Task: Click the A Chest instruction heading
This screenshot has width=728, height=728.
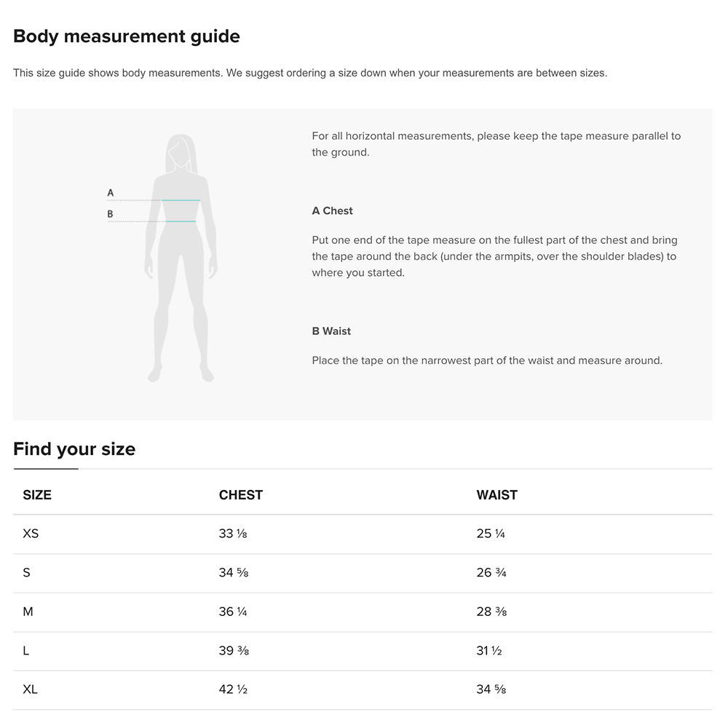Action: click(333, 211)
